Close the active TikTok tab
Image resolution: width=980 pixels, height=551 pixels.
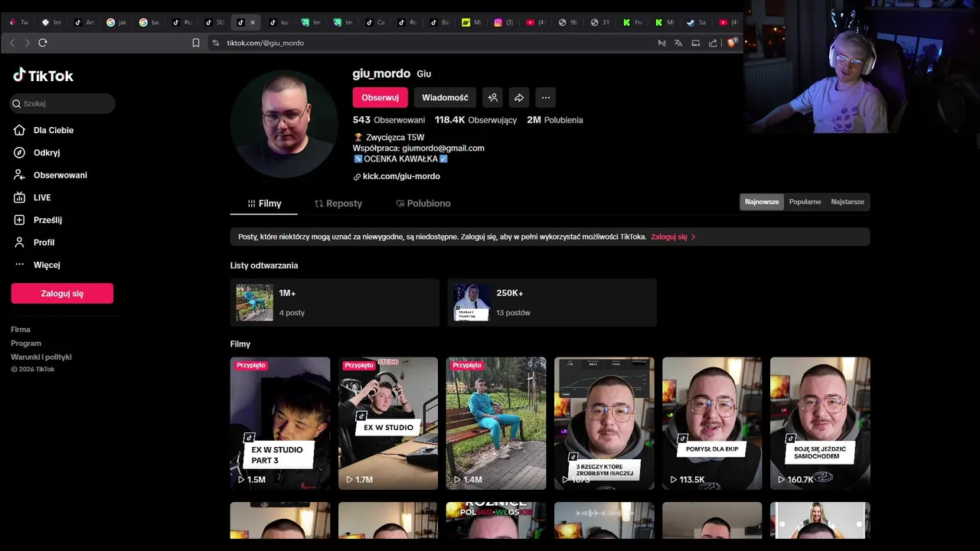click(x=253, y=22)
